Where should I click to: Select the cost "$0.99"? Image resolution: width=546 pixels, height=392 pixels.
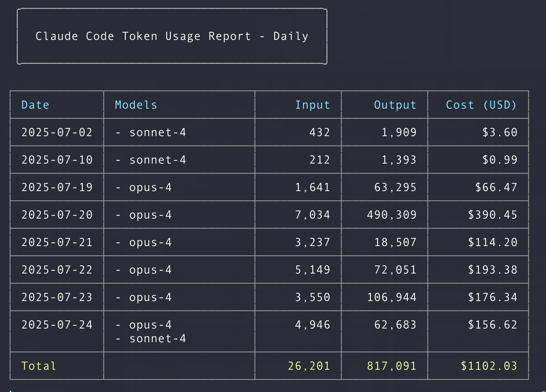pos(500,160)
